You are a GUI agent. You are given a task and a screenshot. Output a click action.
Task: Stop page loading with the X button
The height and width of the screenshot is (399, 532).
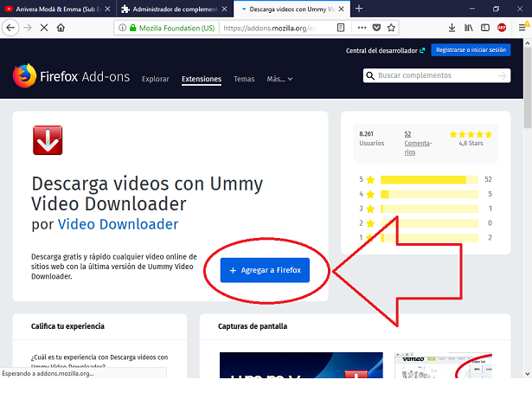(44, 28)
